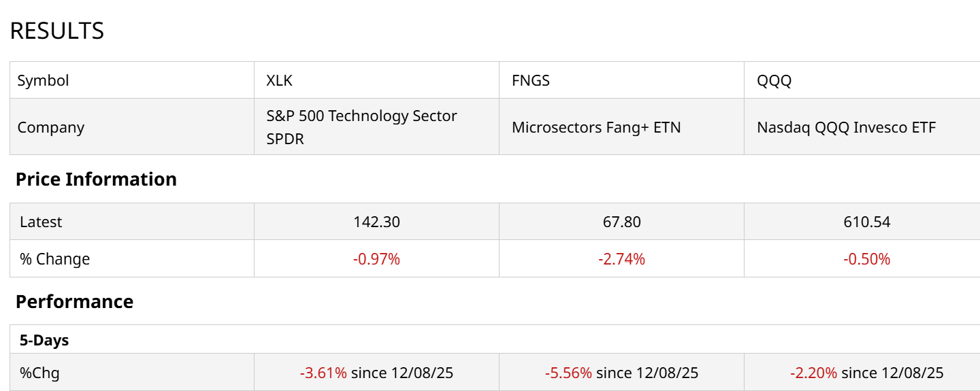Click the Symbol row label
980x391 pixels.
click(x=43, y=80)
